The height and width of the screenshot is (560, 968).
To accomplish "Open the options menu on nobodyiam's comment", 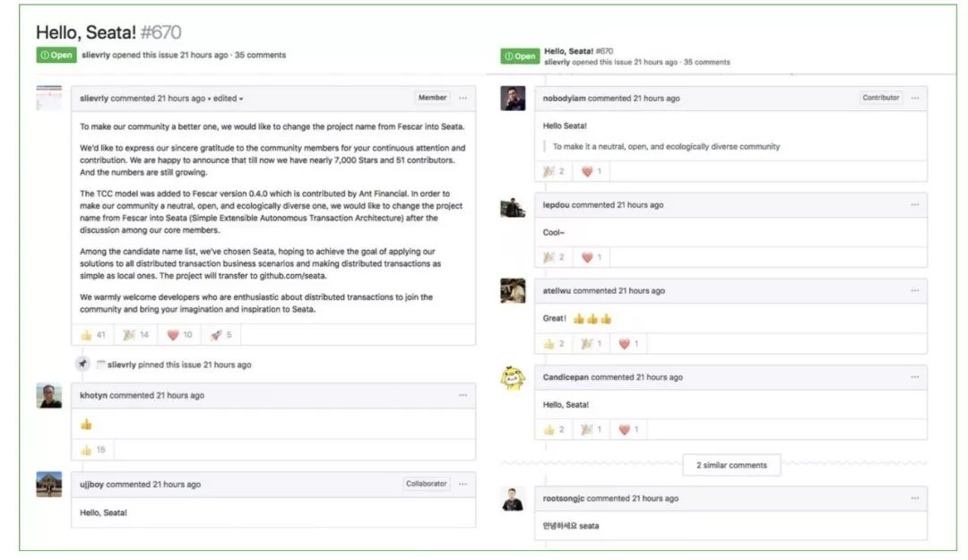I will tap(915, 99).
